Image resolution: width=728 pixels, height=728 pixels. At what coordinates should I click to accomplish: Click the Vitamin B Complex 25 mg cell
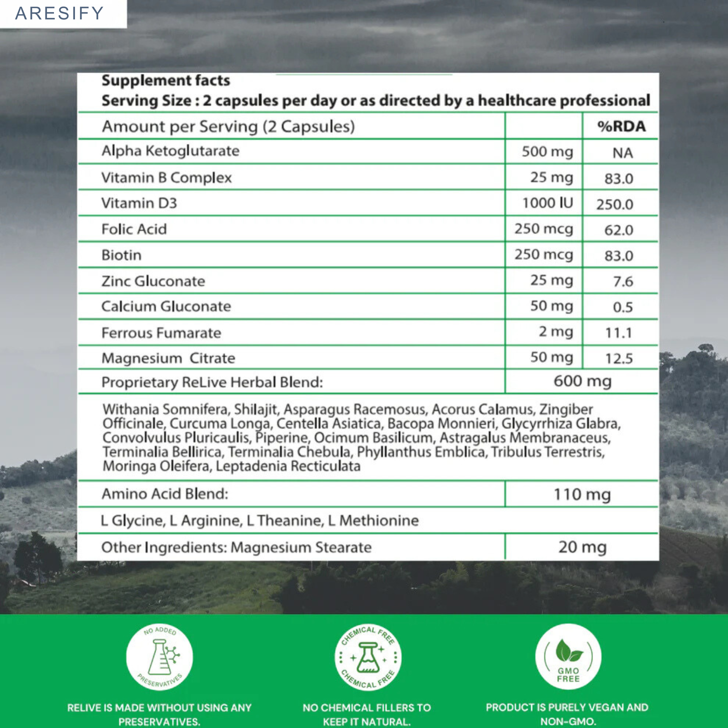click(552, 177)
